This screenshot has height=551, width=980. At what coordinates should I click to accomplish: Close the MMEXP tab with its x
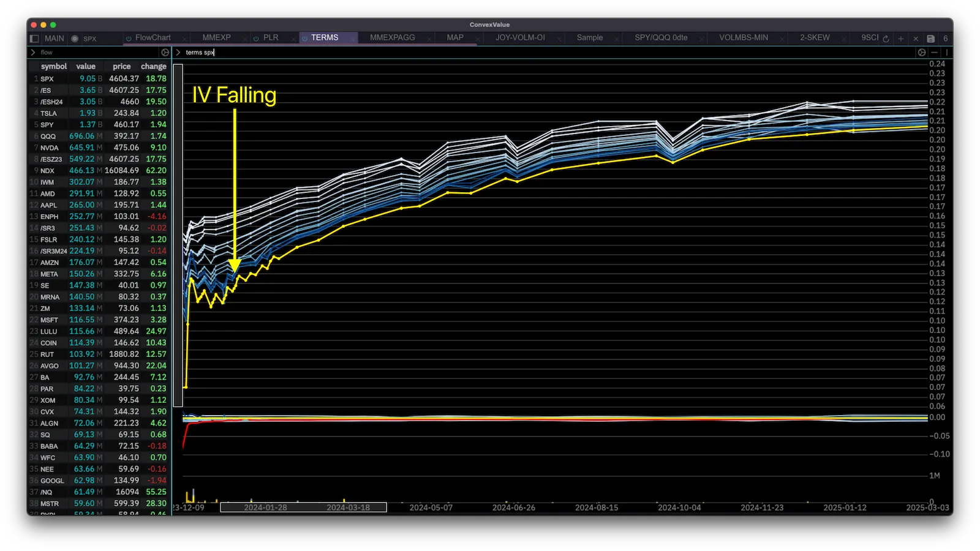click(x=244, y=39)
